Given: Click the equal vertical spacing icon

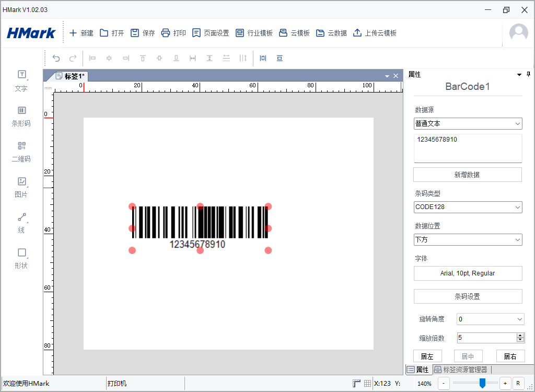Looking at the screenshot, I should (226, 58).
